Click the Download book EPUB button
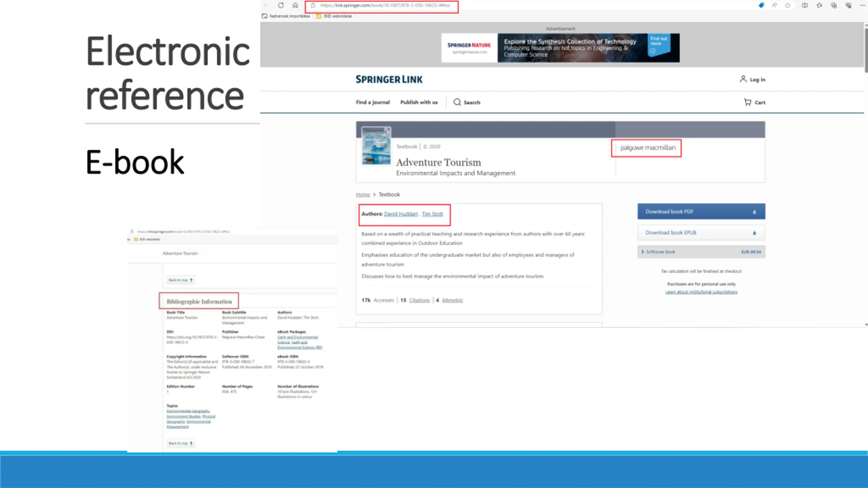 point(701,232)
